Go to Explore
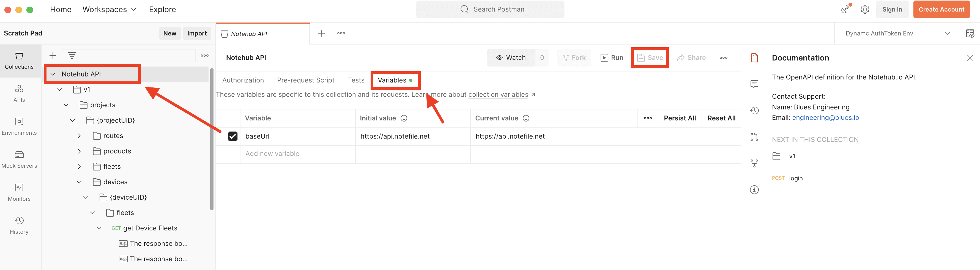This screenshot has width=980, height=270. [162, 10]
